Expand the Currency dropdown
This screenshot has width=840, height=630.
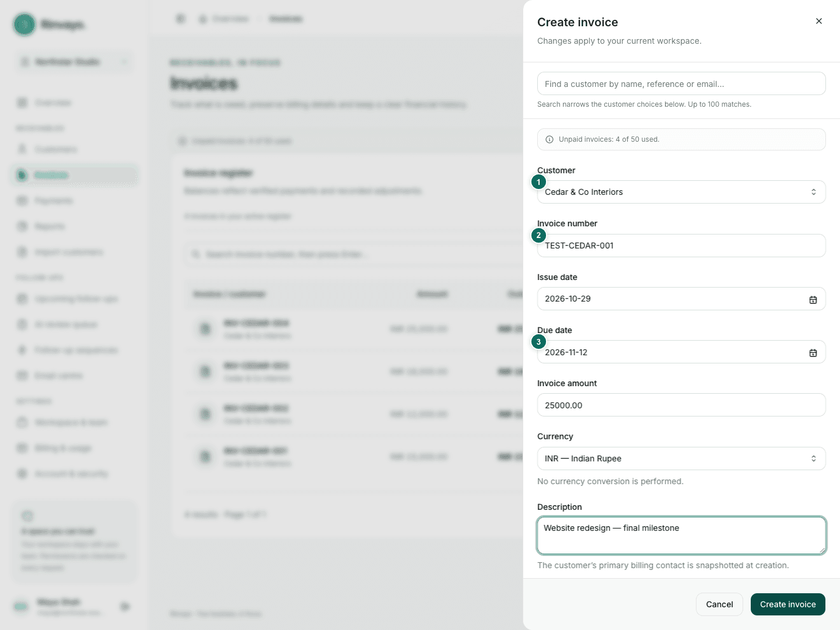click(681, 459)
